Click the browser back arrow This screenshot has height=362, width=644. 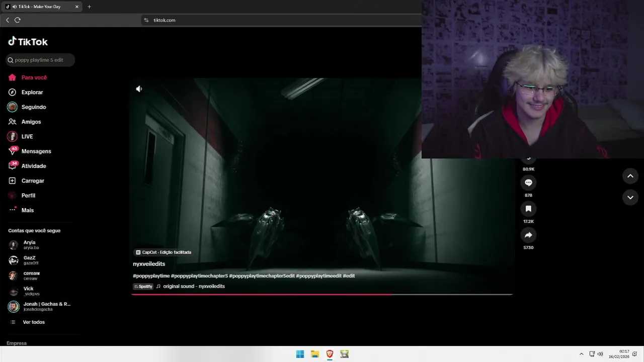click(8, 20)
